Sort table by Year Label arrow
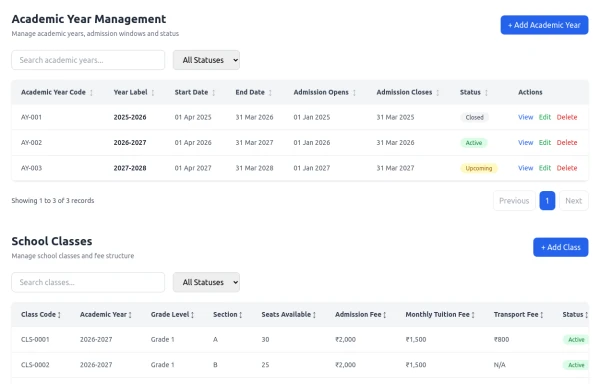 coord(153,93)
